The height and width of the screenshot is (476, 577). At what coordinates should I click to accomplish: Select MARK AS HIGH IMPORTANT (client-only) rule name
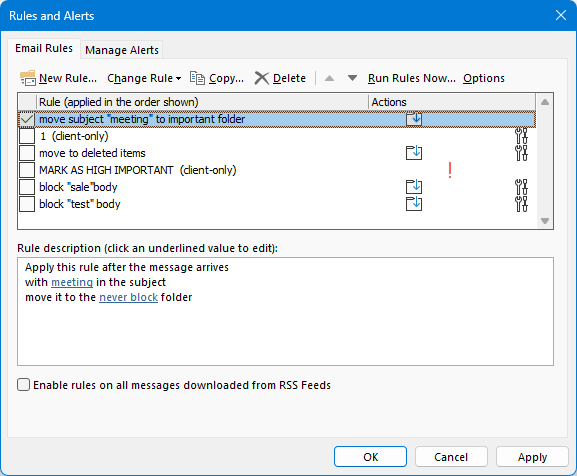(x=138, y=170)
